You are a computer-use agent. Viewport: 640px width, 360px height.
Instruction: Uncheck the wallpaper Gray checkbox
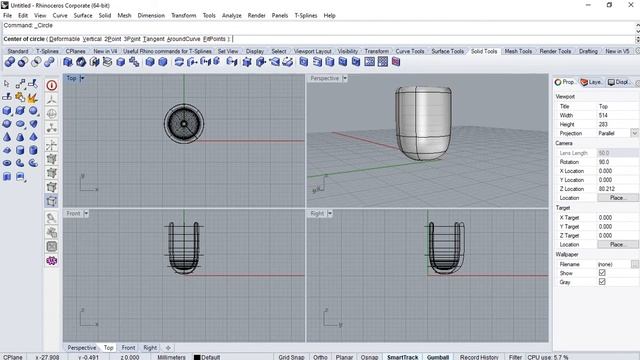(x=602, y=282)
